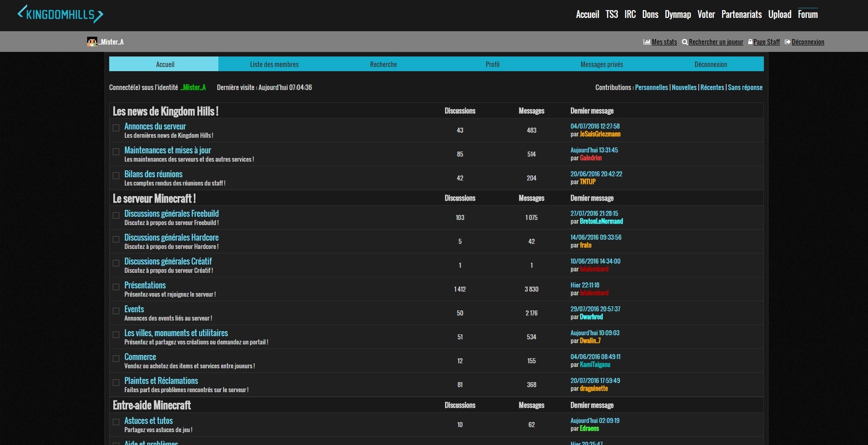
Task: Open Mes stats chart icon link
Action: 646,42
